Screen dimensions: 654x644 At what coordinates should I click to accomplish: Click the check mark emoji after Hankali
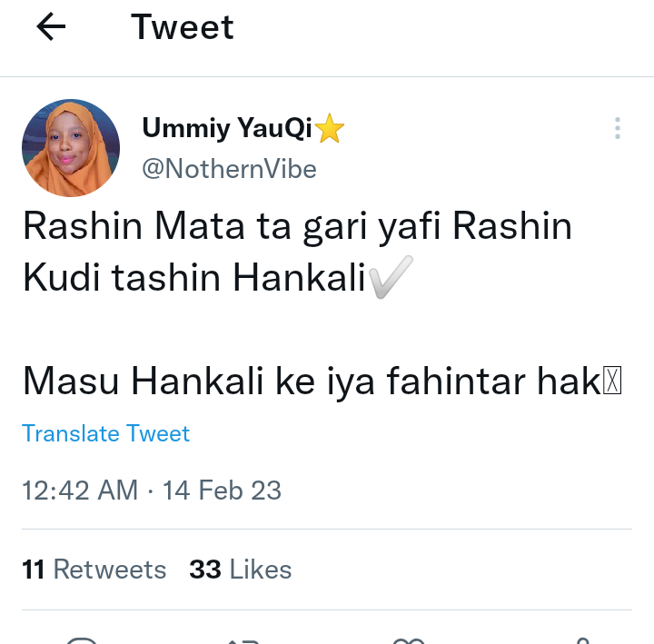(391, 277)
